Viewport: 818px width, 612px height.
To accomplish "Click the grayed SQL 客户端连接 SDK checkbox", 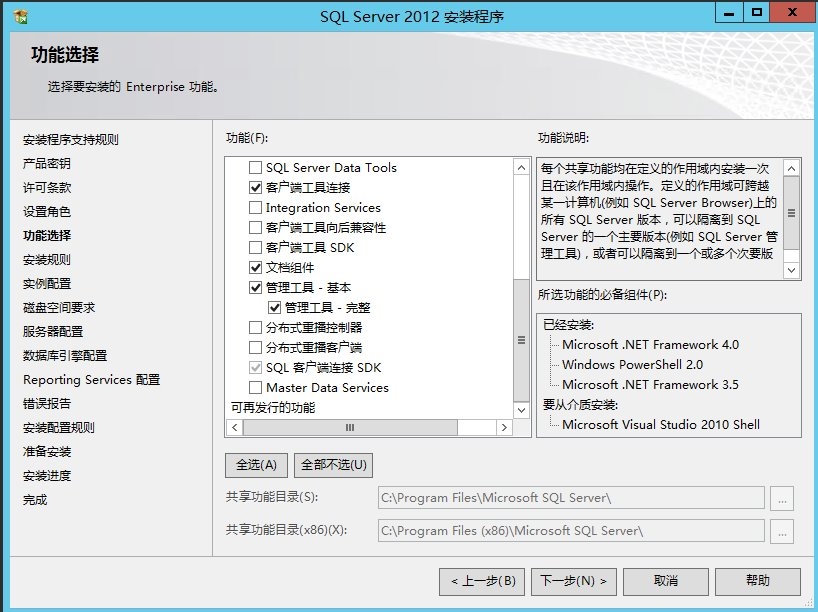I will pyautogui.click(x=255, y=368).
